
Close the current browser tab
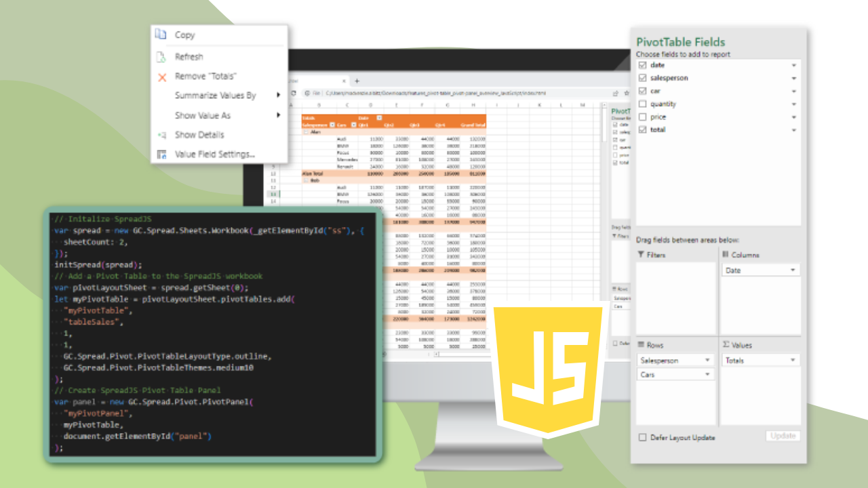(344, 81)
